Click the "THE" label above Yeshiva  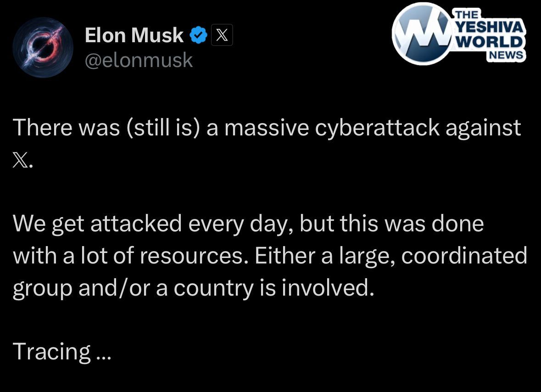(463, 15)
